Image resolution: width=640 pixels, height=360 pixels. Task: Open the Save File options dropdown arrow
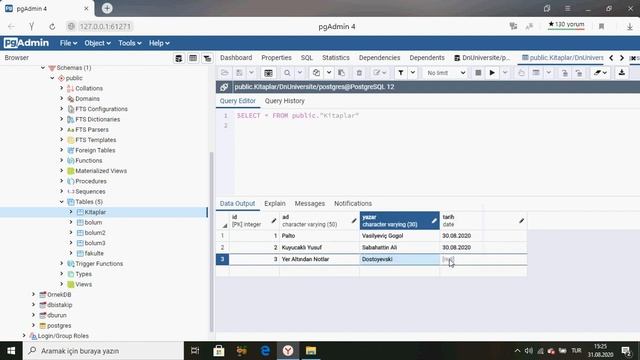pos(251,73)
